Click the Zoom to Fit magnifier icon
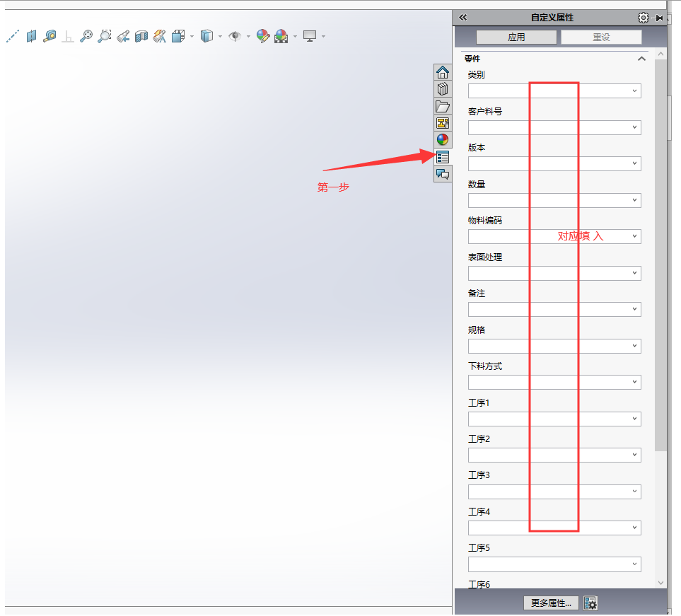The width and height of the screenshot is (681, 616). click(86, 36)
